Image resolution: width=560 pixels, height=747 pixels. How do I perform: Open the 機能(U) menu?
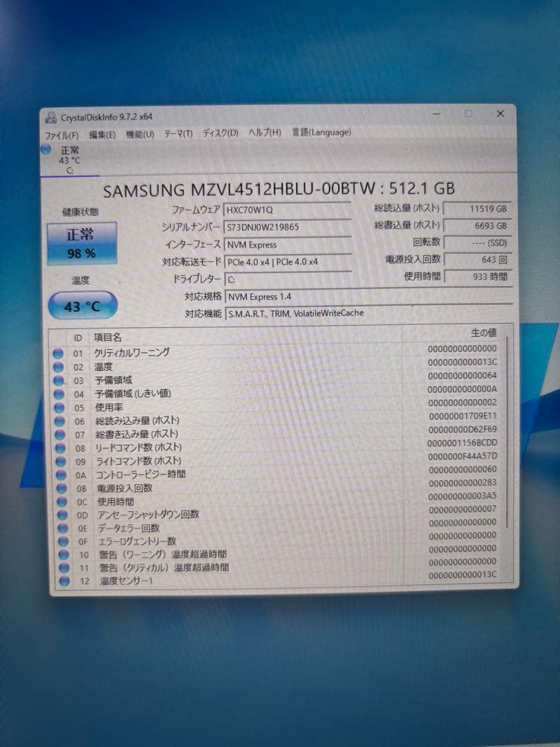139,134
